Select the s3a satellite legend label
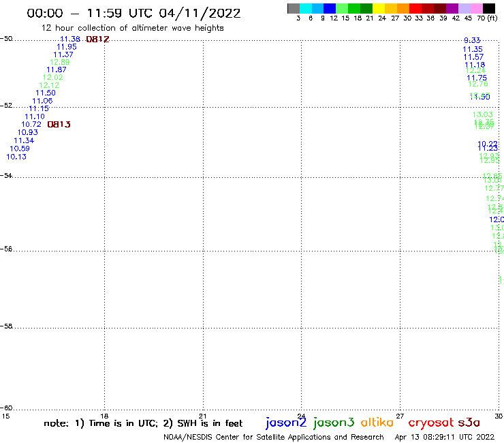The image size is (504, 443). (469, 423)
